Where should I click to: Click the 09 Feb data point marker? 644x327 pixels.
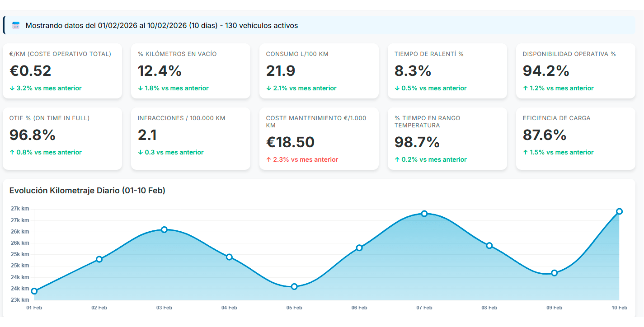click(555, 273)
